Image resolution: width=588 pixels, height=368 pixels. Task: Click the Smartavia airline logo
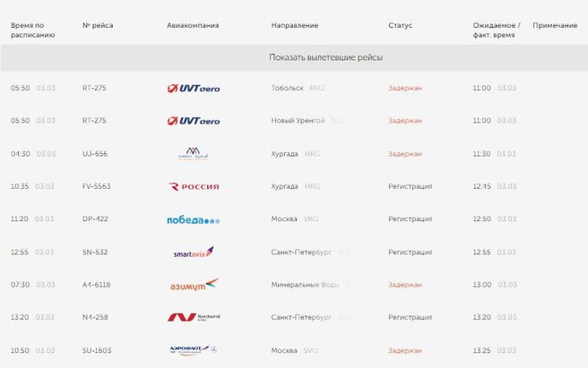(194, 252)
